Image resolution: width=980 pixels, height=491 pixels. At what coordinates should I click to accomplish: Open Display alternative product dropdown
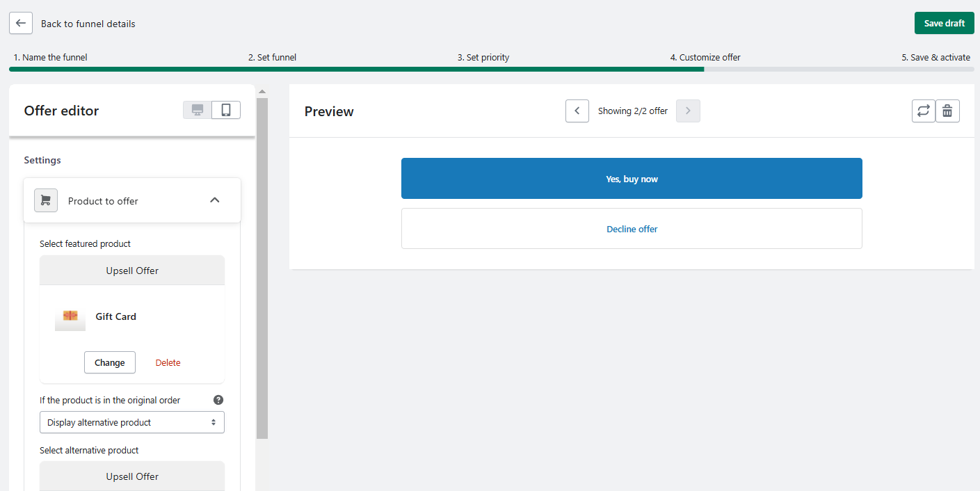click(x=132, y=422)
